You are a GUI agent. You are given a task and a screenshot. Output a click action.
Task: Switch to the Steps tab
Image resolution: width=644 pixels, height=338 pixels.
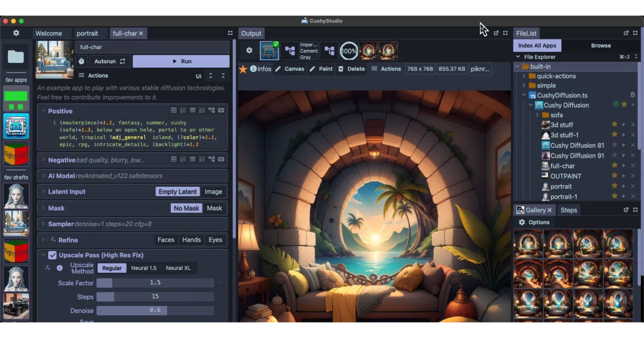tap(569, 210)
